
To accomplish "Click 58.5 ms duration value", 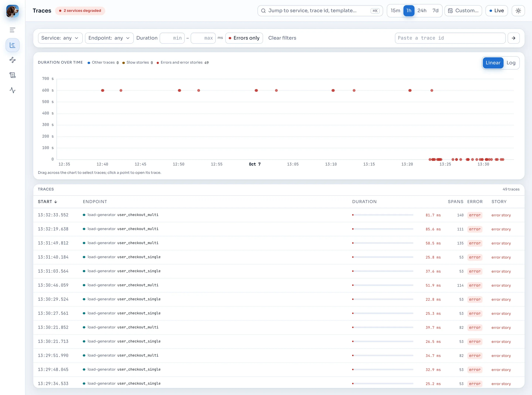I will [433, 243].
